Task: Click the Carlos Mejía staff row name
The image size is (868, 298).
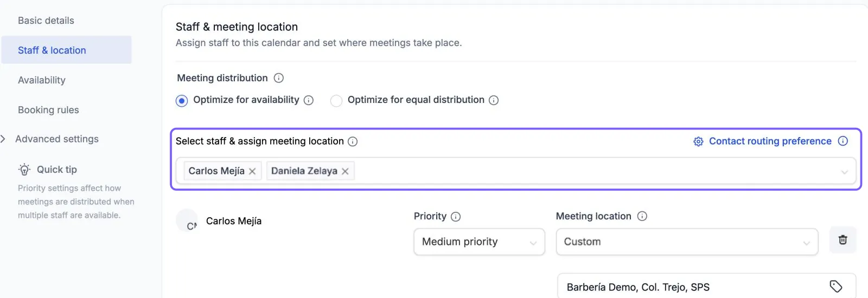Action: pyautogui.click(x=234, y=221)
